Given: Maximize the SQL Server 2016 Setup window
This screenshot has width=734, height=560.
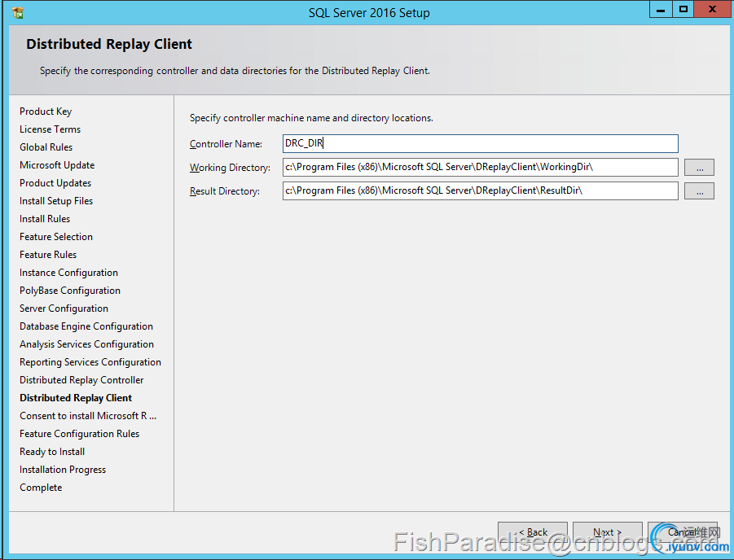Looking at the screenshot, I should click(x=683, y=10).
